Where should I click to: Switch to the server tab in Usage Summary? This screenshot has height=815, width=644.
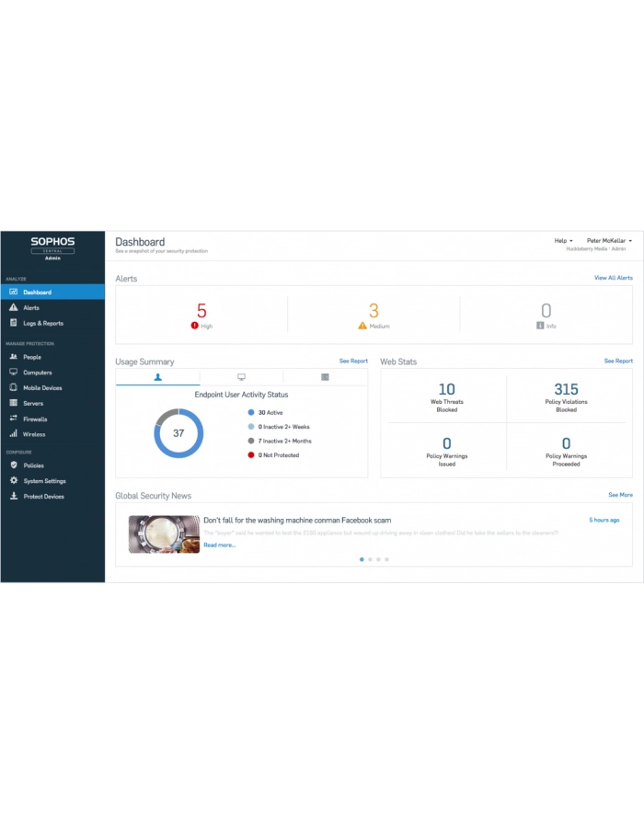(x=325, y=377)
